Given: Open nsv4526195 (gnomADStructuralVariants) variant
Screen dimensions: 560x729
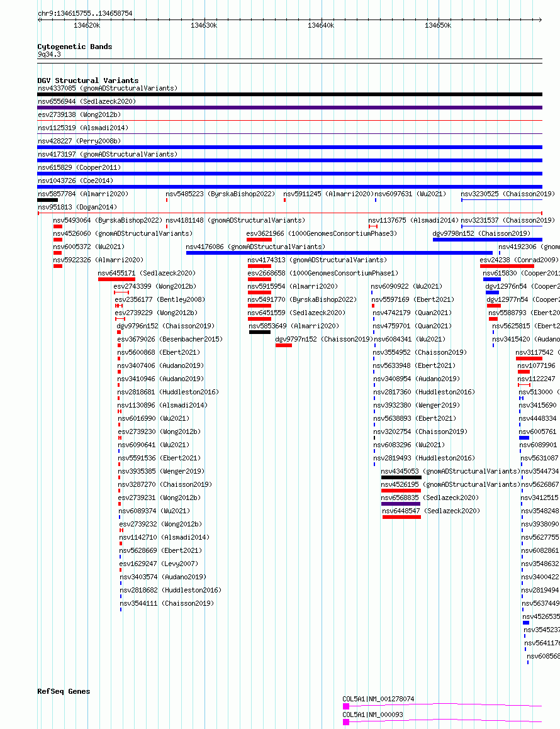Looking at the screenshot, I should coord(451,484).
